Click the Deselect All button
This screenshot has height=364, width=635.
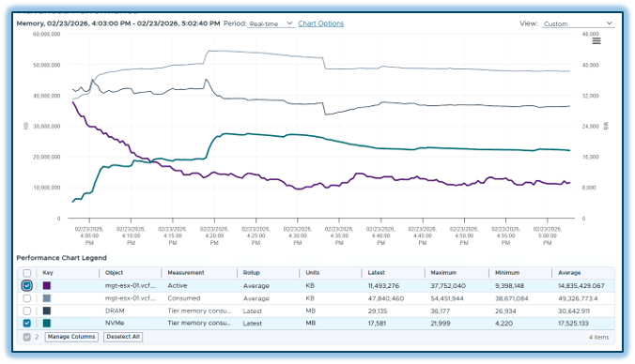tap(123, 337)
